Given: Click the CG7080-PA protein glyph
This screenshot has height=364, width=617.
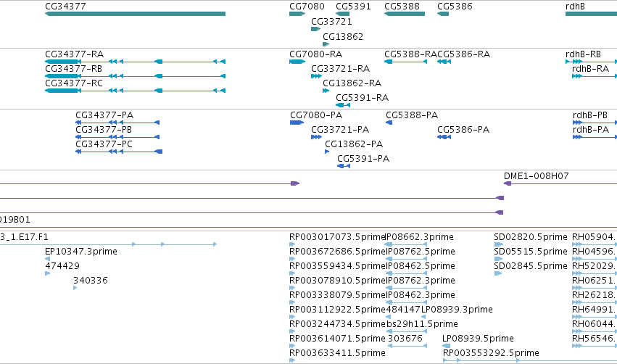Looking at the screenshot, I should (297, 123).
